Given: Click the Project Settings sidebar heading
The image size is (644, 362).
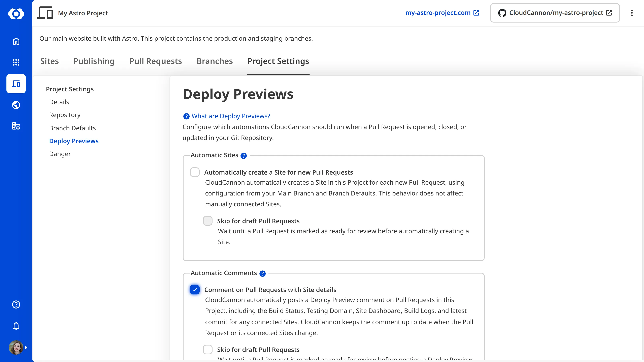Looking at the screenshot, I should [70, 89].
